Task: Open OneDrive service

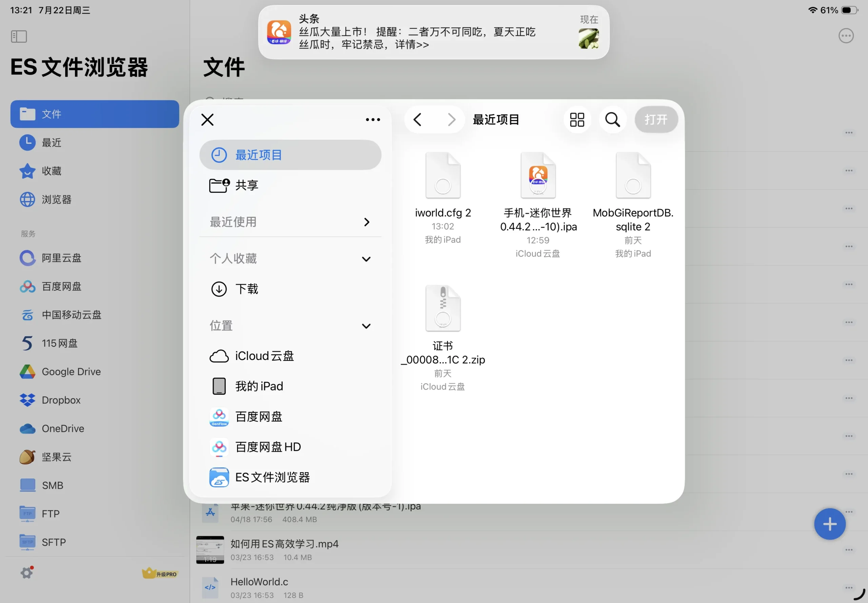Action: [95, 428]
